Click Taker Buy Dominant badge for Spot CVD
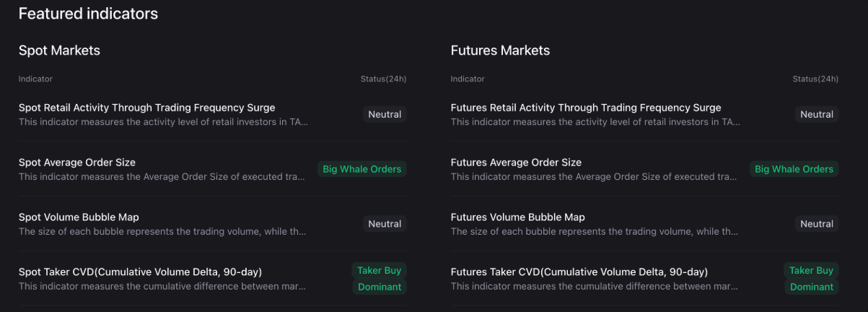This screenshot has width=868, height=312. (x=380, y=279)
